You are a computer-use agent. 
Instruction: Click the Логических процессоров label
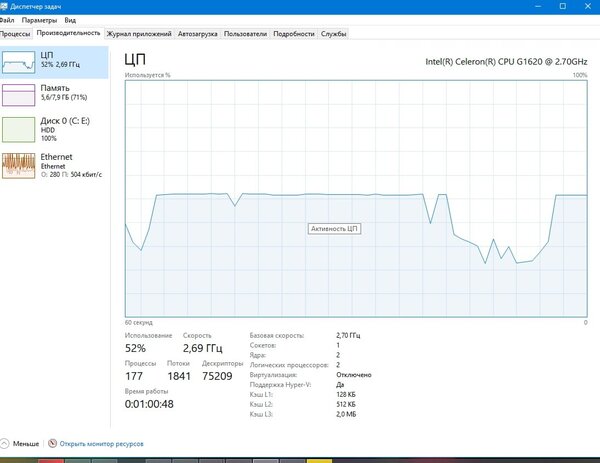click(289, 365)
